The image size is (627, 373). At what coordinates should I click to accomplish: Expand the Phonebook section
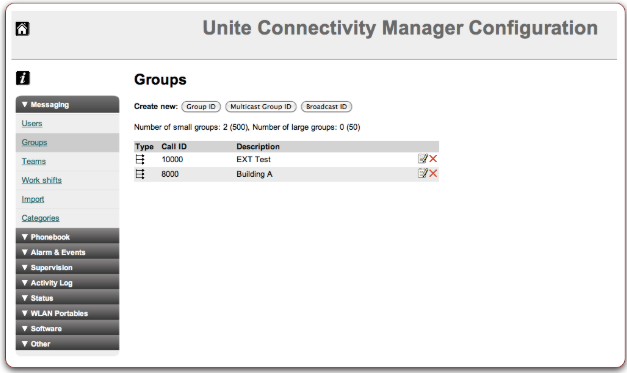(x=67, y=237)
